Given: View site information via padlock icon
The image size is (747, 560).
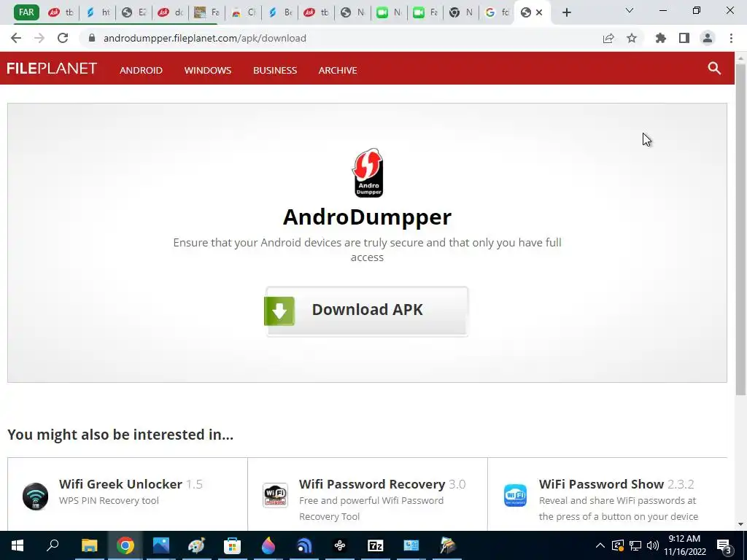Looking at the screenshot, I should click(x=91, y=38).
